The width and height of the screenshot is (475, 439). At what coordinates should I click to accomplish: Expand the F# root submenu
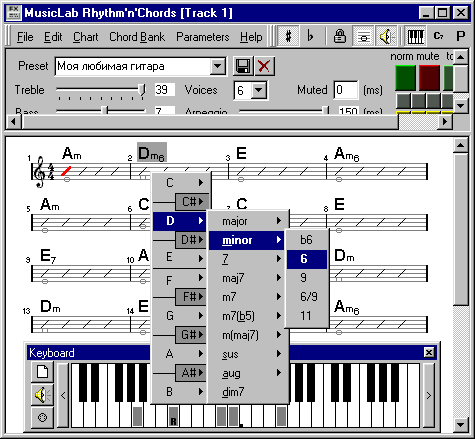[x=192, y=297]
